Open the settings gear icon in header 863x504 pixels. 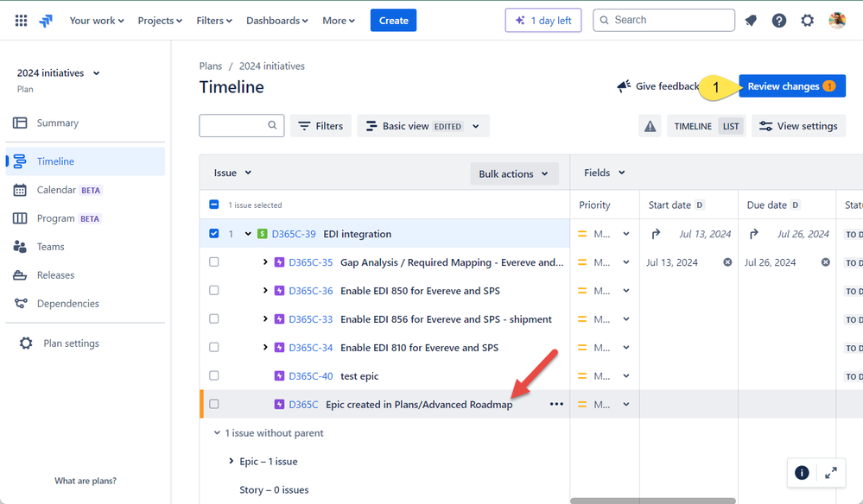coord(807,21)
